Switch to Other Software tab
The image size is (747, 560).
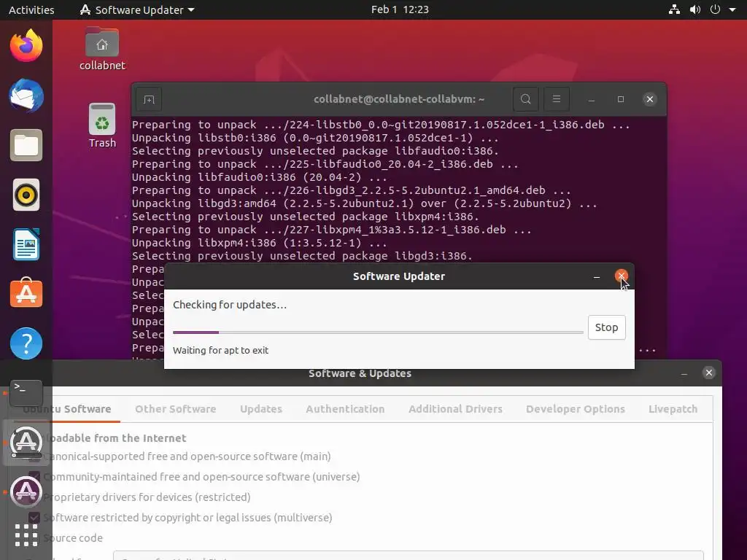click(x=175, y=409)
